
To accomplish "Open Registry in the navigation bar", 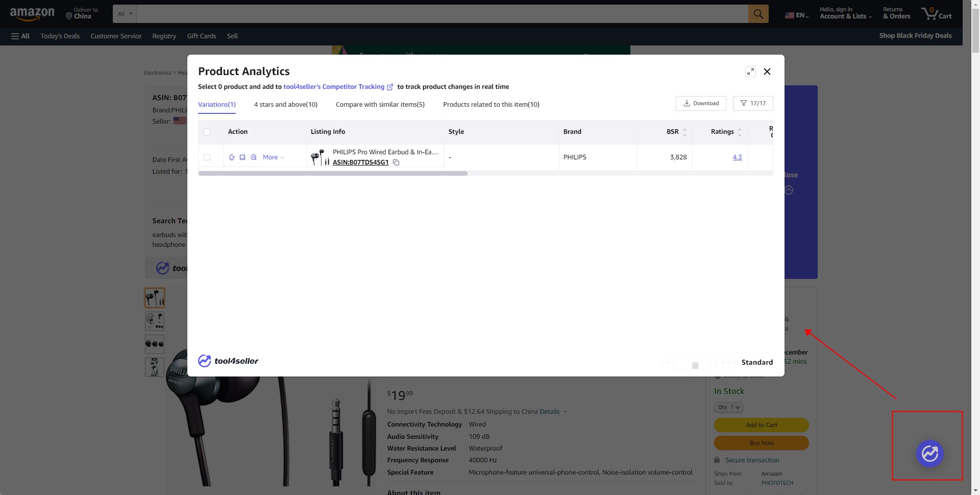I will 164,36.
